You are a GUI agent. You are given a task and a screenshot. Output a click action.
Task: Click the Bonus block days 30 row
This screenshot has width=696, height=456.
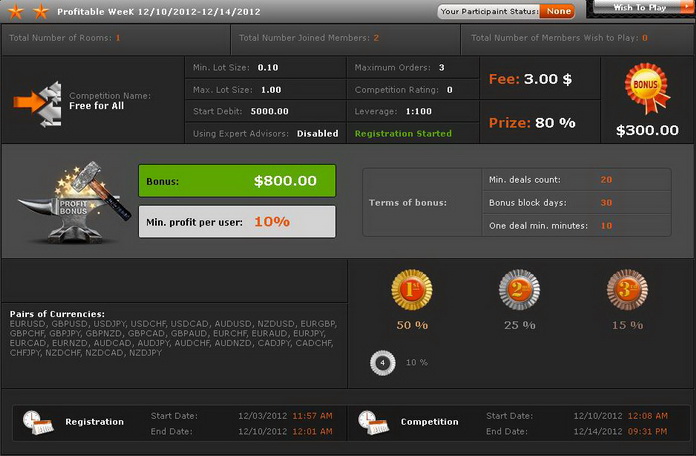(x=577, y=202)
